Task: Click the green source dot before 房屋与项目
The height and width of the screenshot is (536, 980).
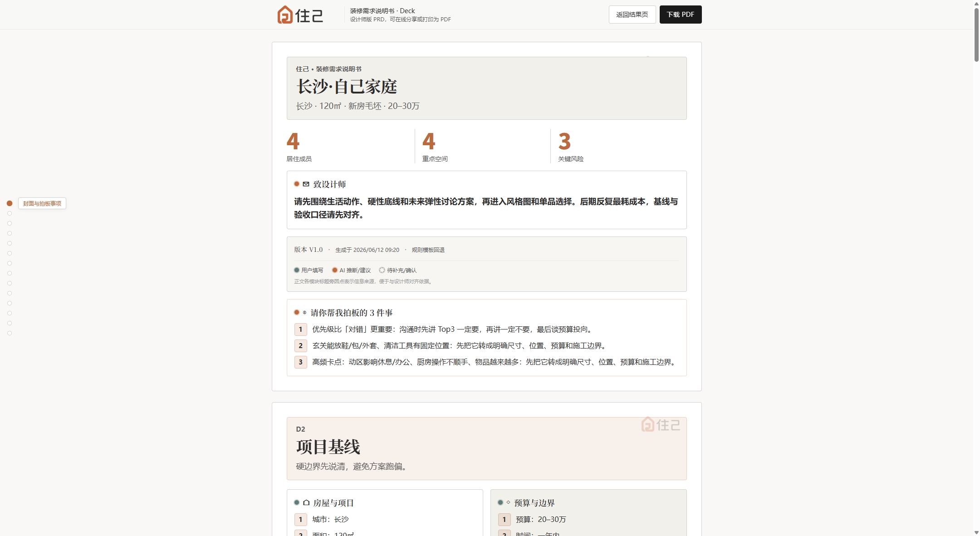Action: [297, 502]
